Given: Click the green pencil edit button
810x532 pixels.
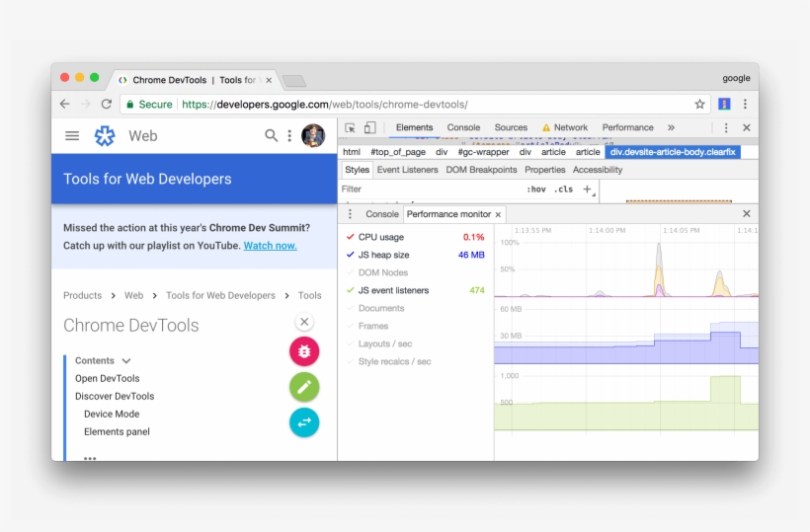Looking at the screenshot, I should pyautogui.click(x=304, y=387).
